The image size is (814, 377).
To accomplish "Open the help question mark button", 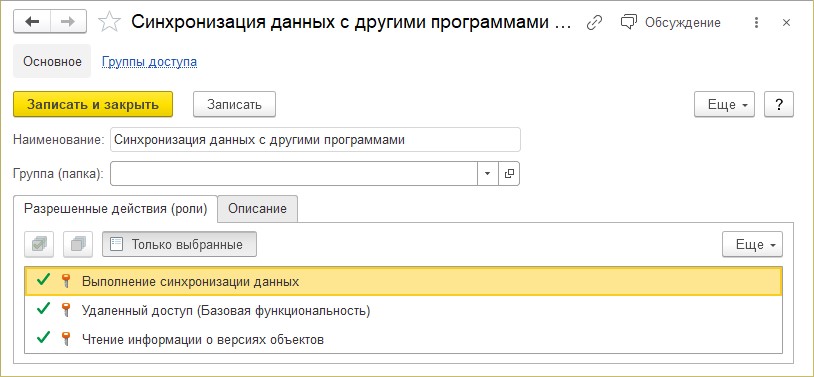I will [x=779, y=104].
